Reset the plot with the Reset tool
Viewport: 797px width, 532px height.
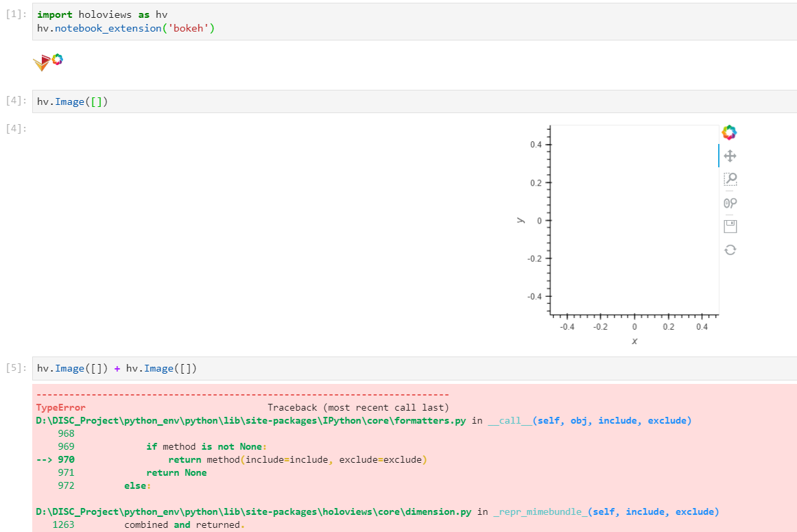730,250
